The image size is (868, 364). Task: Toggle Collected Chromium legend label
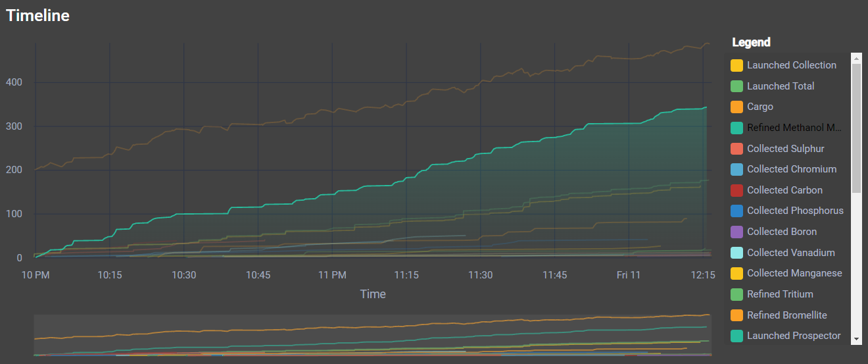(792, 169)
